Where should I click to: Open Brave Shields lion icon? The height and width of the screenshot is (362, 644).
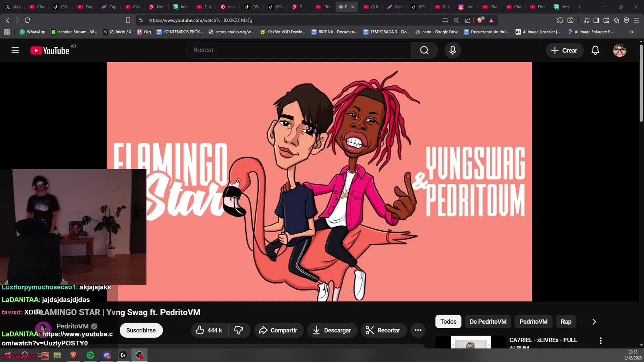pyautogui.click(x=480, y=20)
